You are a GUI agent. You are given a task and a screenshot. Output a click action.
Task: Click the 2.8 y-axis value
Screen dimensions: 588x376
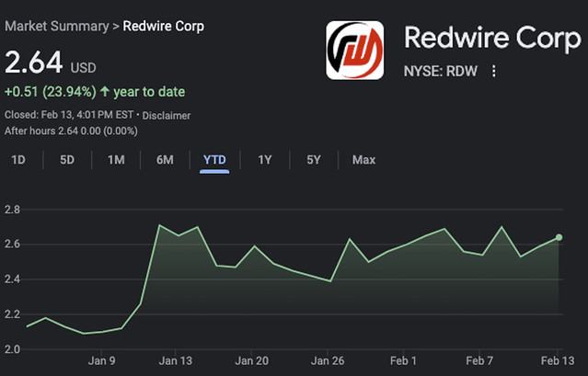pos(12,210)
